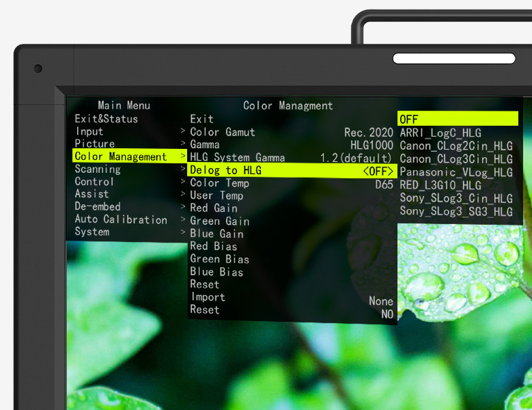
Task: Select the User Temp setting
Action: click(216, 195)
